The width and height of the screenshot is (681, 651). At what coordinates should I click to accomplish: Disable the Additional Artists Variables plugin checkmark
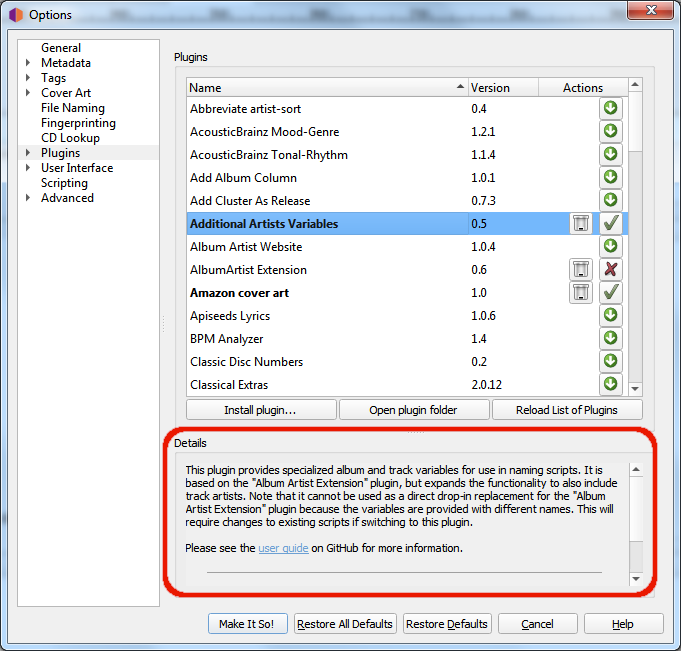610,224
